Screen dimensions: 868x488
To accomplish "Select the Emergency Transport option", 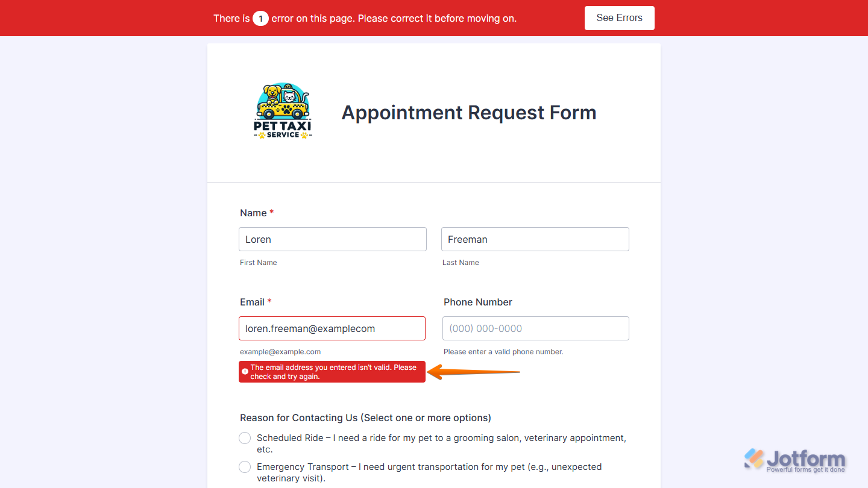I will pos(245,467).
